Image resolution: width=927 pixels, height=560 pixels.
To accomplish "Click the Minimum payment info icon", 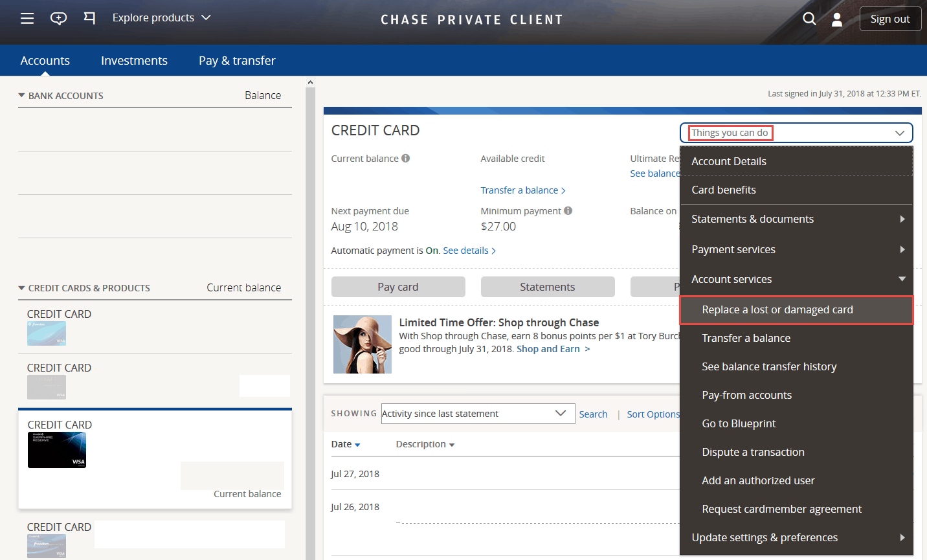I will (x=568, y=210).
